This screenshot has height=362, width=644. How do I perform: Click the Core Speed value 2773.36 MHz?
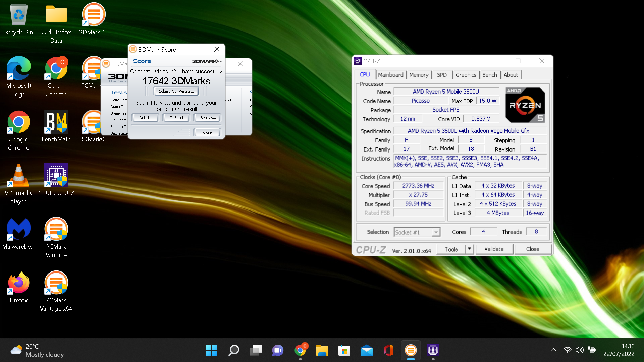point(418,186)
